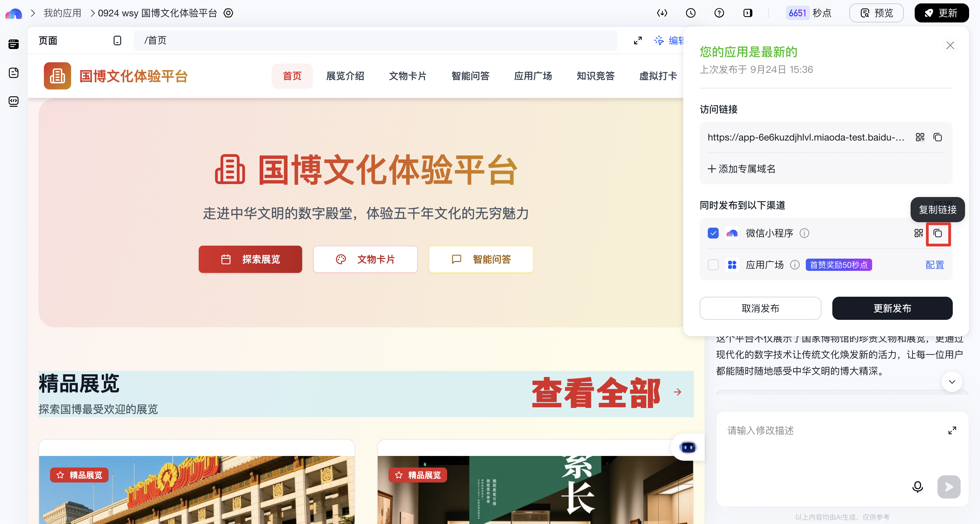Select the 智能问答 navigation menu item
The image size is (980, 524).
pos(470,76)
